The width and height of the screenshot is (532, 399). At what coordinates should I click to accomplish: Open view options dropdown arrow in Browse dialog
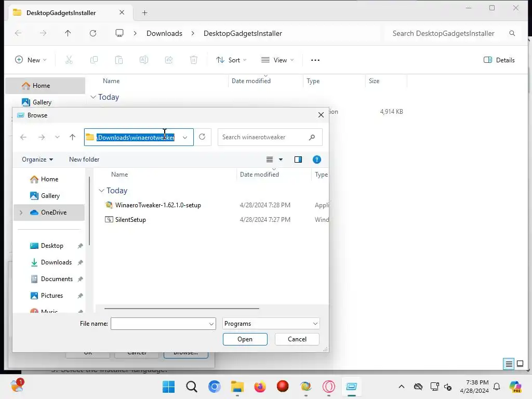[x=281, y=159]
